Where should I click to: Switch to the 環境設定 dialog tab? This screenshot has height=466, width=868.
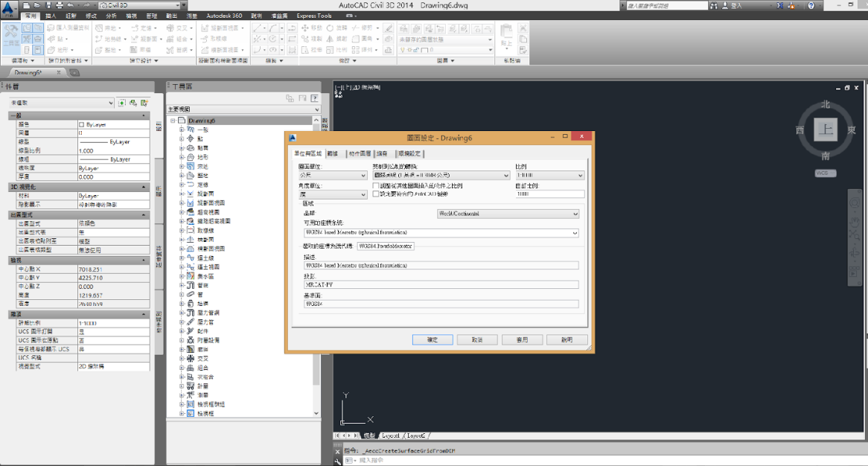click(409, 154)
